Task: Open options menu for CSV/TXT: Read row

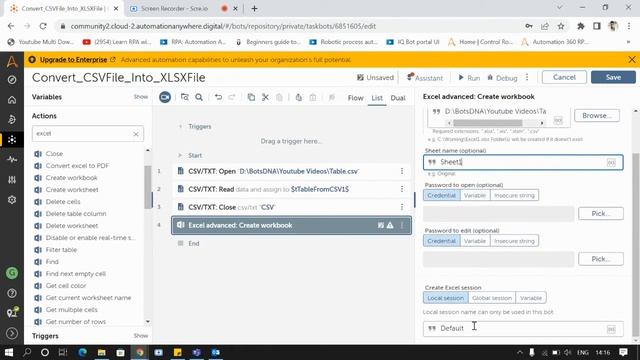Action: 402,189
